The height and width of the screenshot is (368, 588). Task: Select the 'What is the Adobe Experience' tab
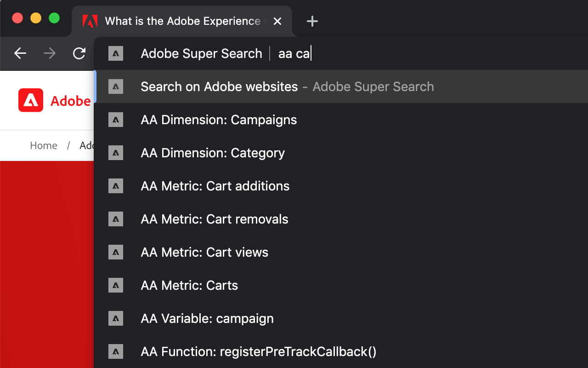182,21
